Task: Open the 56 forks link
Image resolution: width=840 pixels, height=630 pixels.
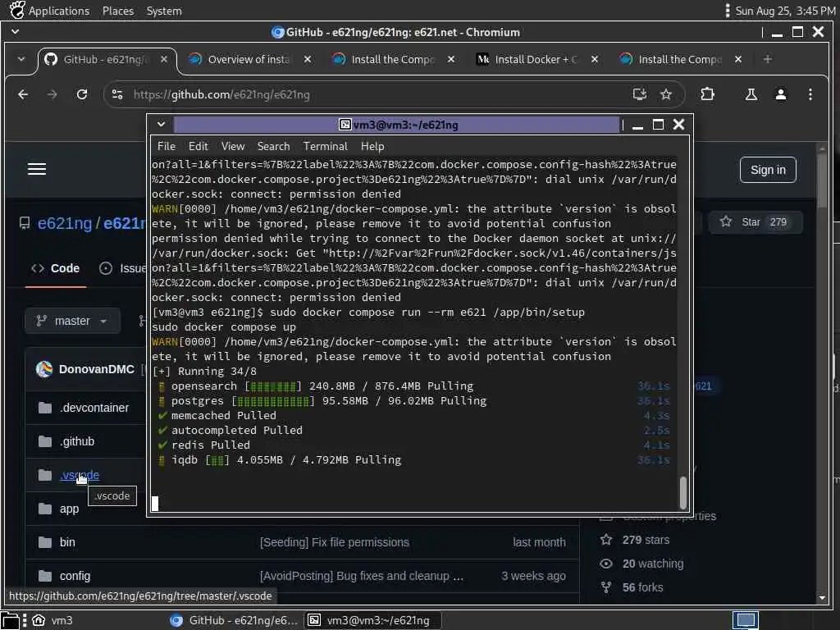Action: pyautogui.click(x=642, y=587)
